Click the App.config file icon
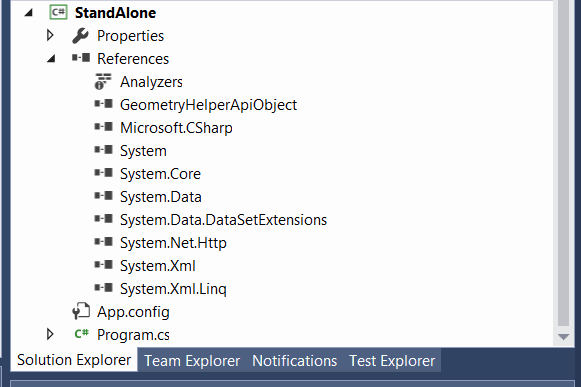Viewport: 581px width, 387px height. [x=81, y=311]
